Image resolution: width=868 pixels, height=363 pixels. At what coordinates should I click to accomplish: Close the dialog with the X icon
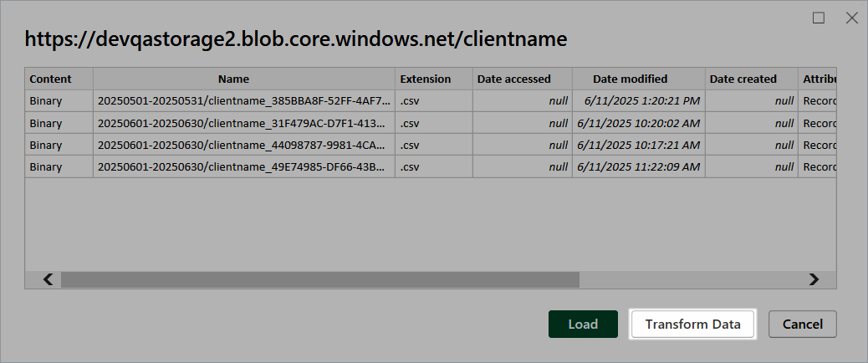(x=852, y=18)
